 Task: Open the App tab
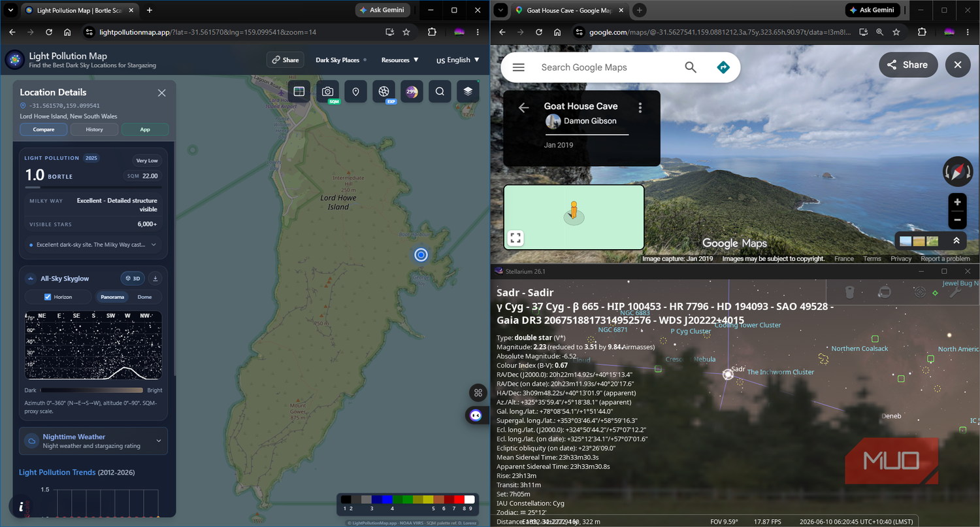(145, 129)
